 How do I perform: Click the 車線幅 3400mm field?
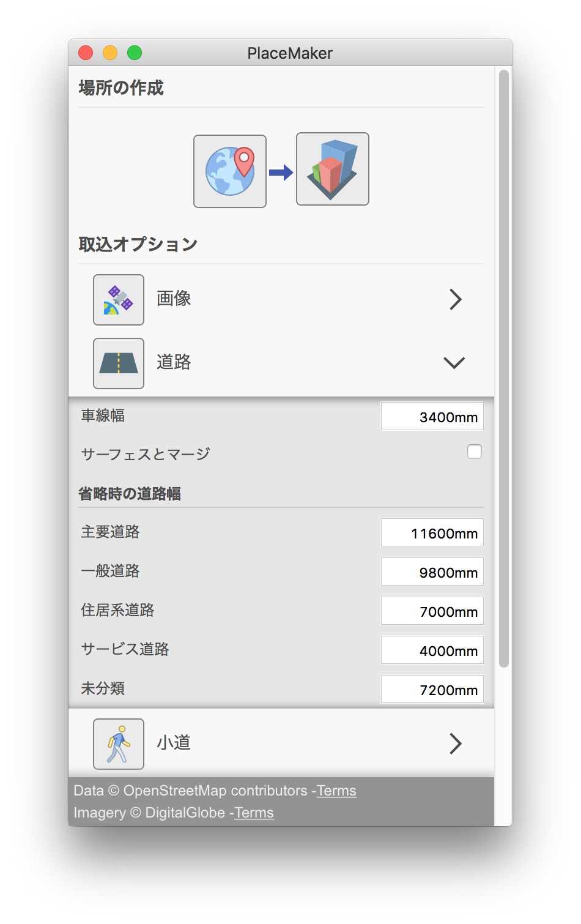click(432, 417)
